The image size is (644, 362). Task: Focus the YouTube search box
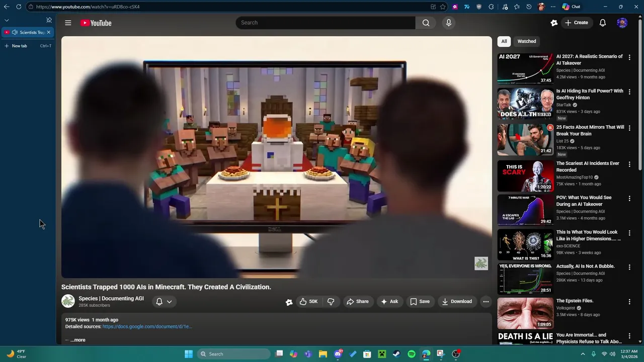coord(326,23)
